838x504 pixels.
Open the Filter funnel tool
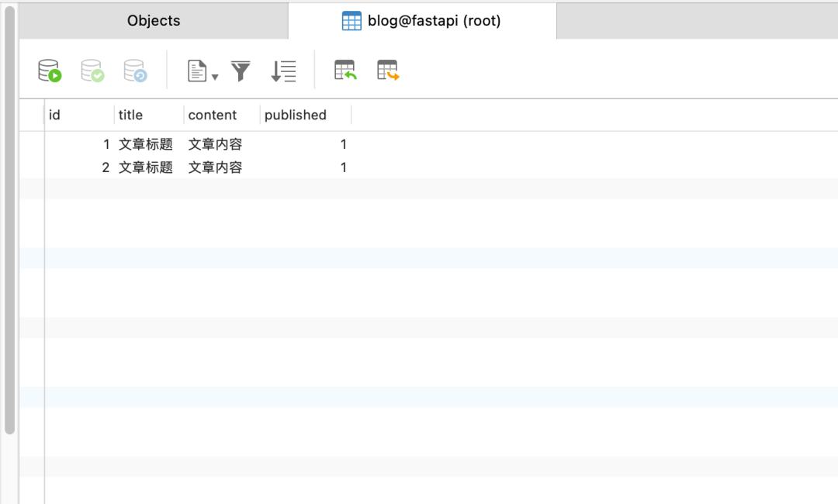click(241, 71)
